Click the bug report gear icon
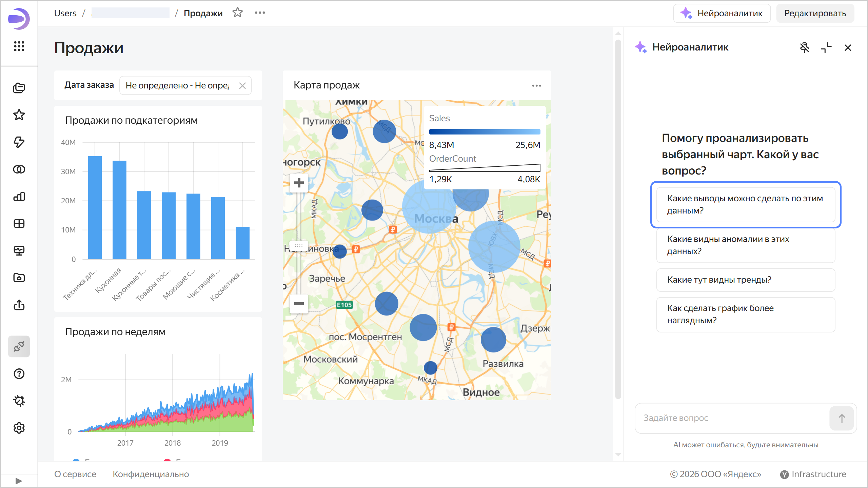Viewport: 868px width, 488px height. pos(19,401)
